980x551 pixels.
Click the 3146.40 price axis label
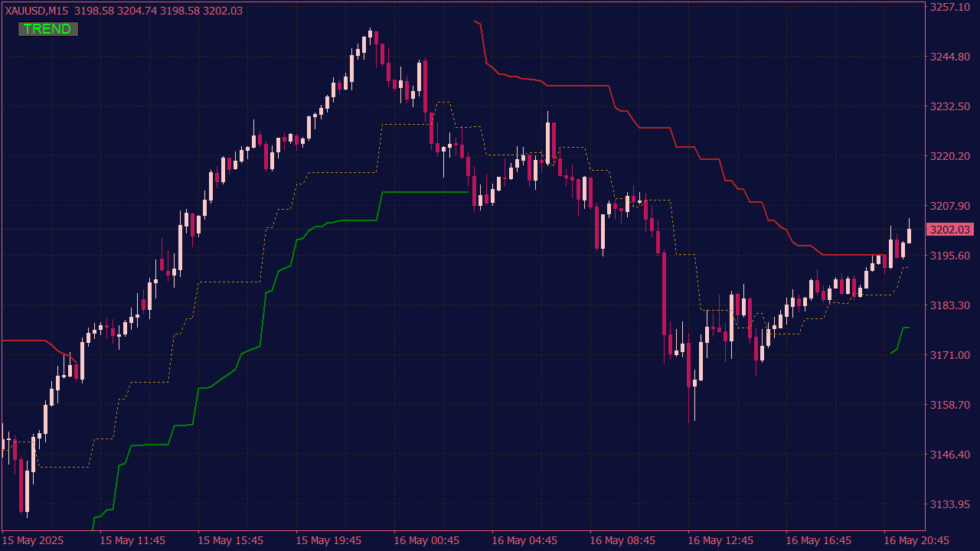click(x=950, y=455)
